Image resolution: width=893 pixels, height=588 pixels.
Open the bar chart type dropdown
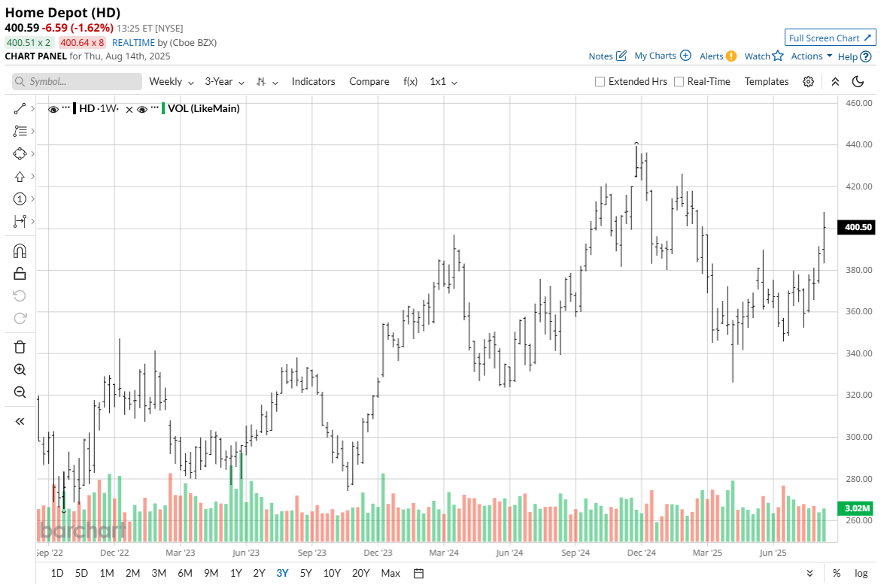[x=266, y=82]
